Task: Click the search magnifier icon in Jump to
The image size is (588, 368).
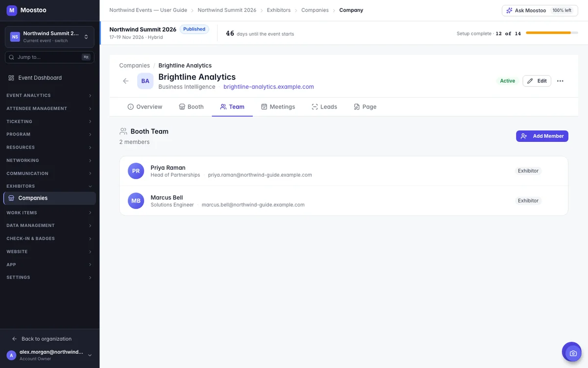Action: (11, 57)
